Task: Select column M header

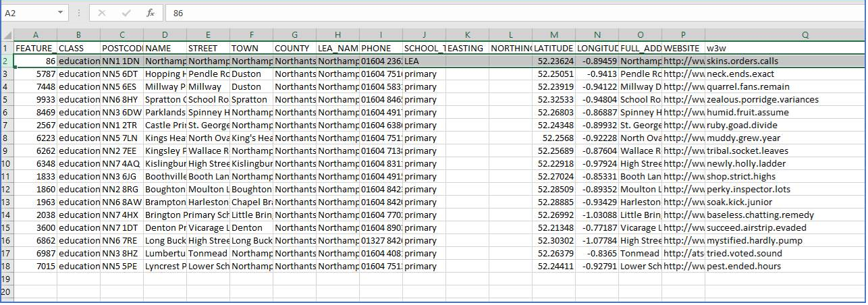Action: (554, 35)
